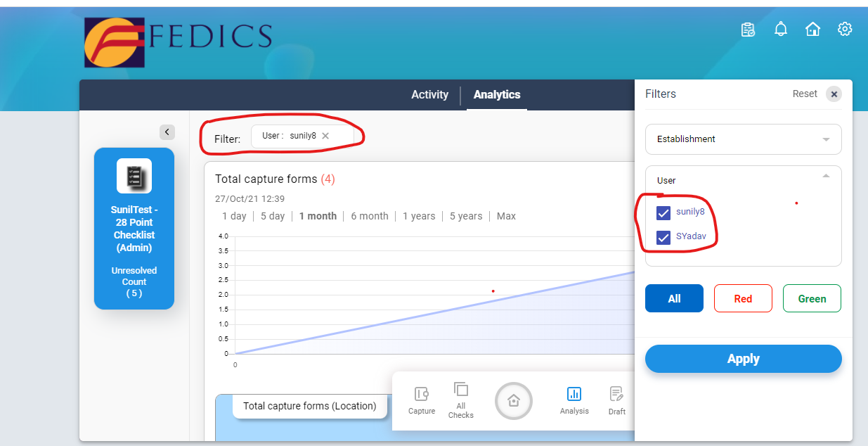Remove the sunily8 user filter chip
The image size is (868, 446).
(x=325, y=136)
